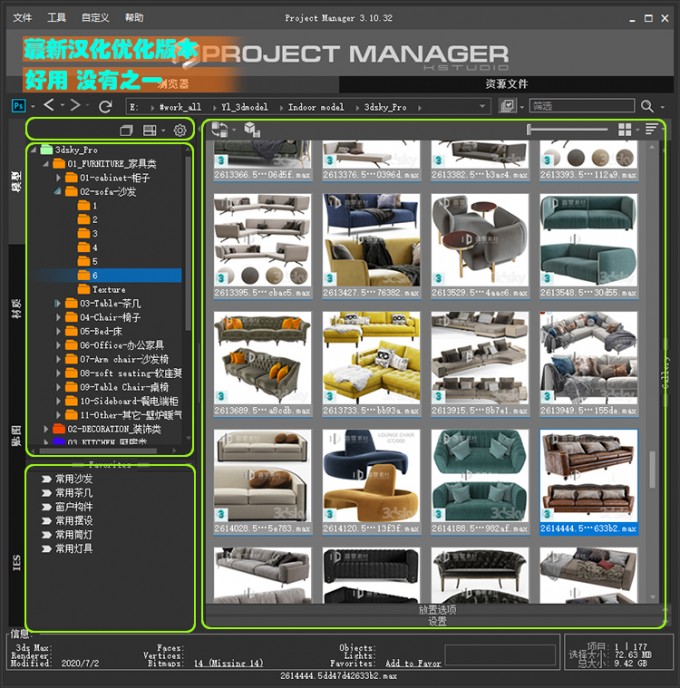Image resolution: width=680 pixels, height=688 pixels.
Task: Select folder 1 under 02-sofa
Action: coord(88,205)
